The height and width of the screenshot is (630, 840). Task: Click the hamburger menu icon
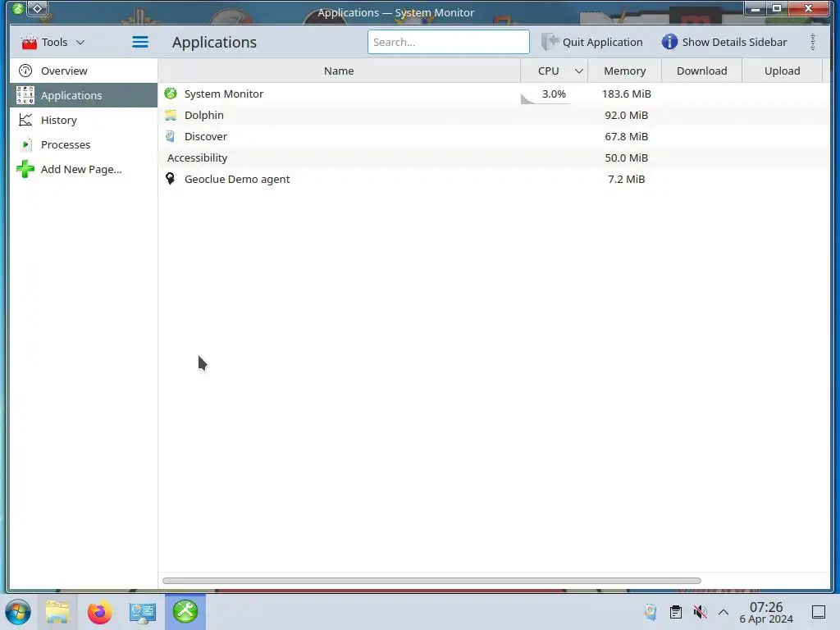click(140, 42)
